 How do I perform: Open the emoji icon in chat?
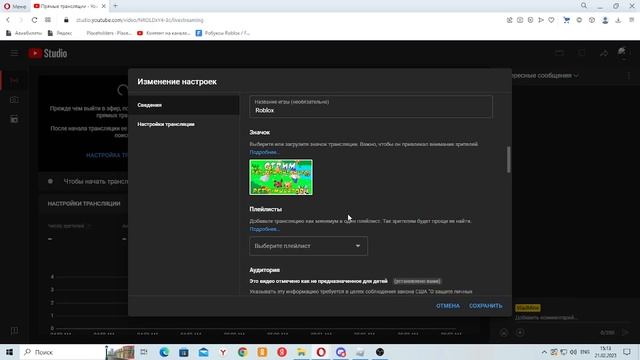coord(504,333)
